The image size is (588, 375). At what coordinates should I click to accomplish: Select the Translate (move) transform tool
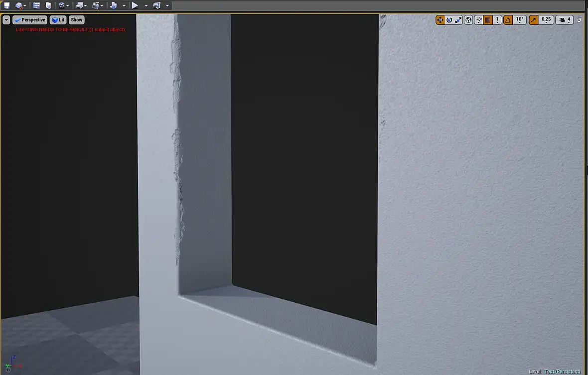[440, 20]
